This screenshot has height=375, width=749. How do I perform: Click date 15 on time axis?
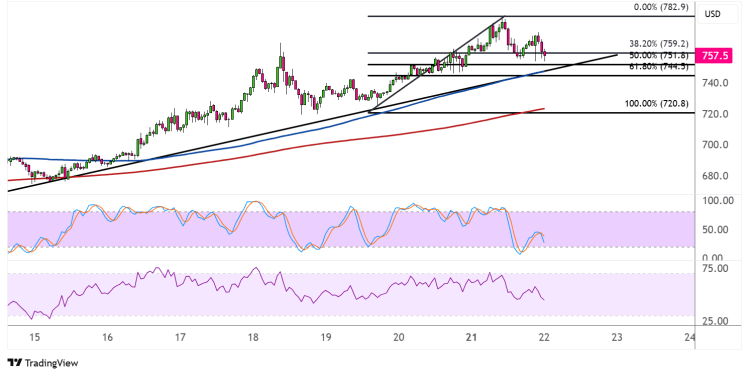[x=34, y=337]
